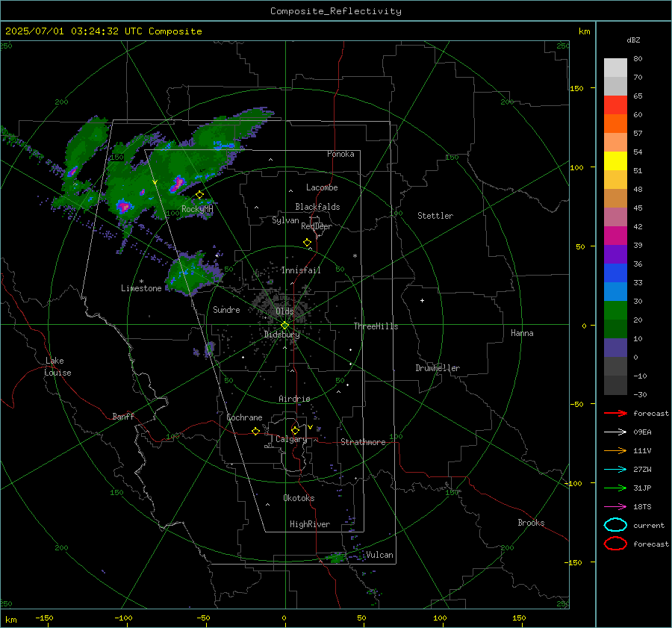The height and width of the screenshot is (628, 672).
Task: Click the red swatch between 60 and 65 dBZ
Action: click(x=615, y=105)
